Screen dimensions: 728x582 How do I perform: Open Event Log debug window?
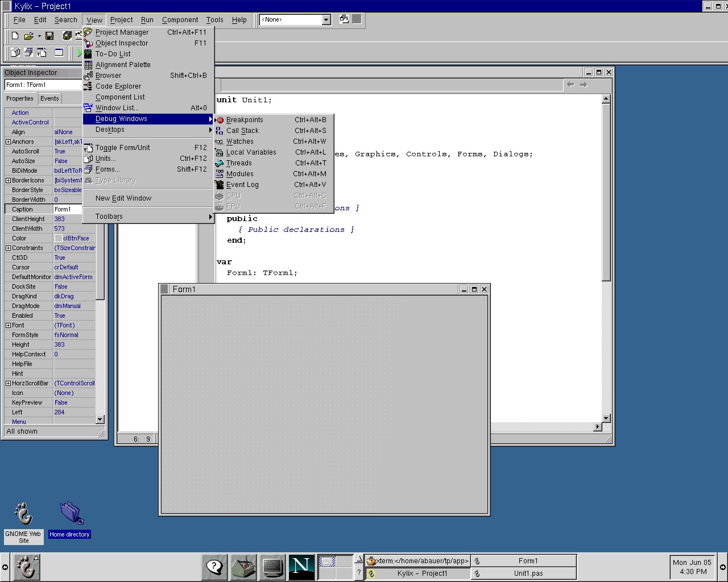[x=274, y=185]
